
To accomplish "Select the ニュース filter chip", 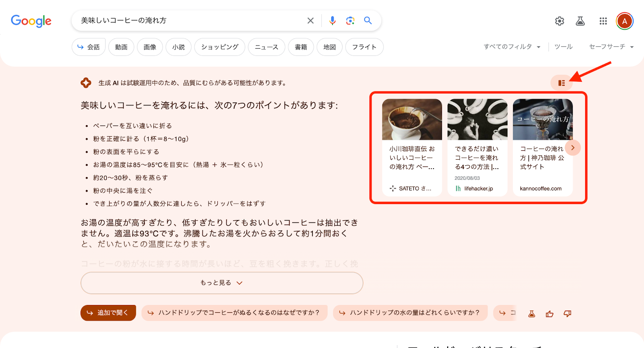I will tap(266, 47).
